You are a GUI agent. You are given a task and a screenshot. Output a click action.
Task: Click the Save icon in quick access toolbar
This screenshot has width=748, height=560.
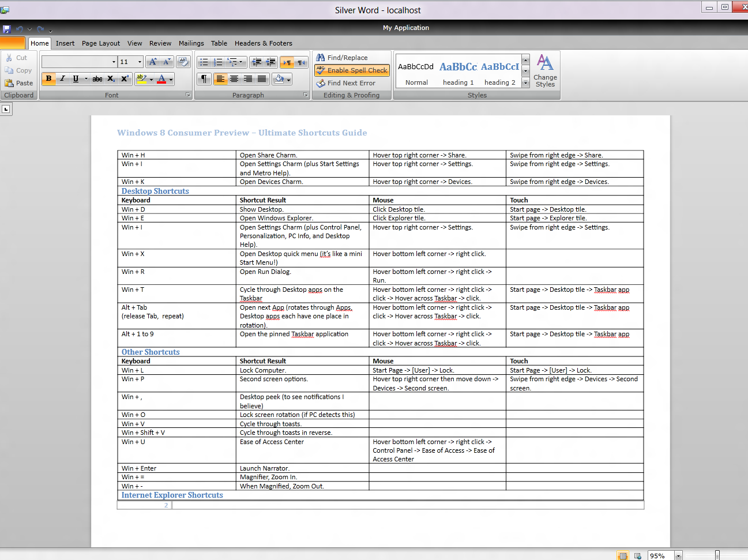(6, 29)
